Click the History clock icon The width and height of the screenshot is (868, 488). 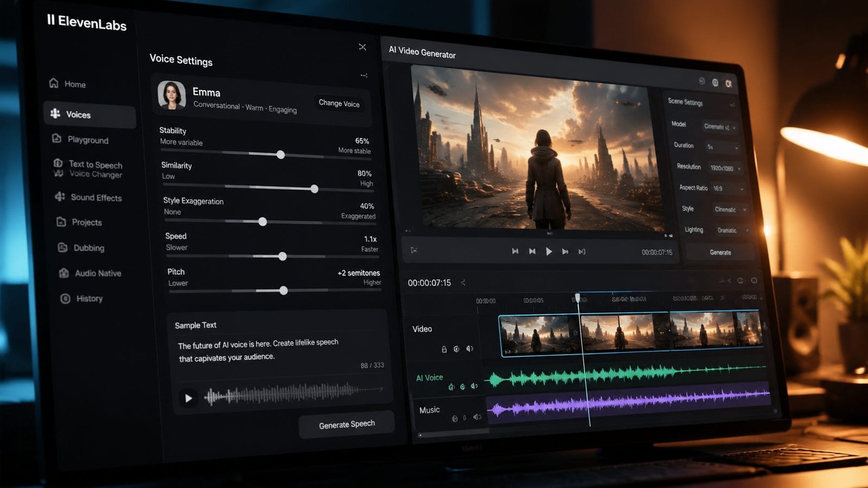(x=66, y=298)
